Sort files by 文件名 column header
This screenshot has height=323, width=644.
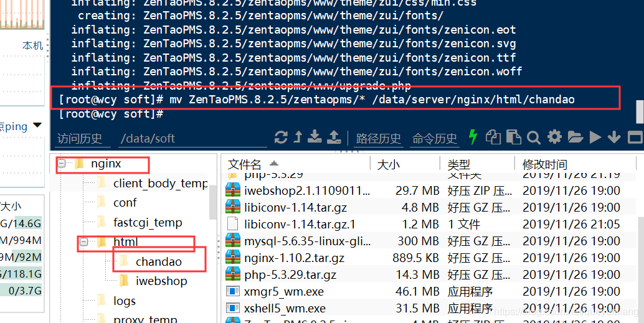(x=245, y=164)
